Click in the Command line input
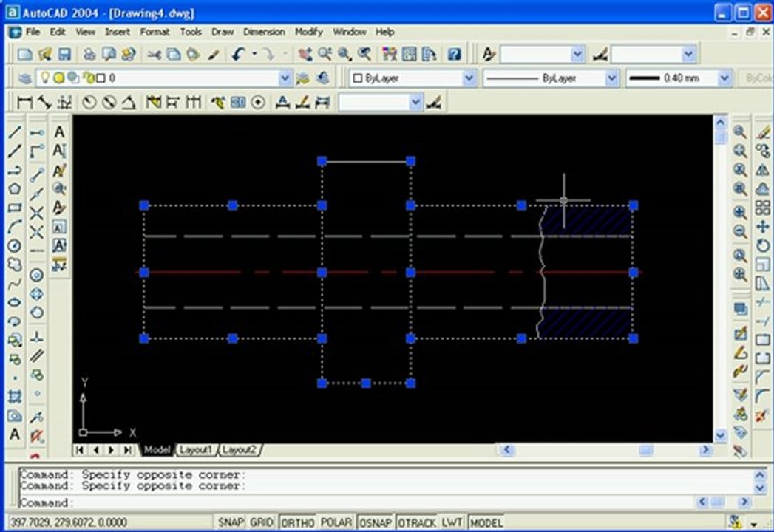Viewport: 774px width, 532px height. 356,502
